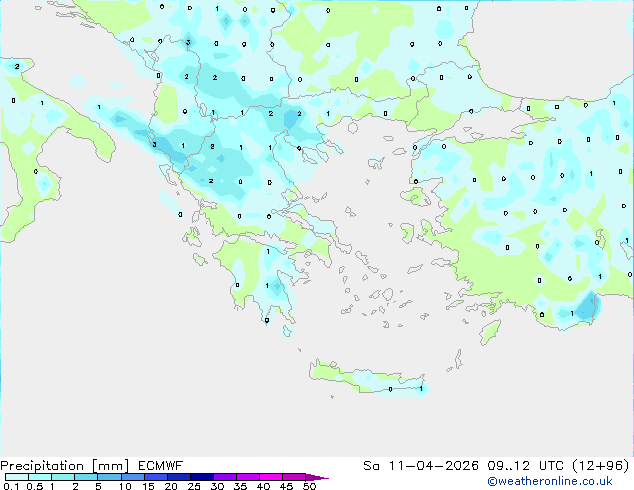634x490 pixels.
Task: Select the 40–45 mm magenta legend swatch
Action: coord(271,477)
